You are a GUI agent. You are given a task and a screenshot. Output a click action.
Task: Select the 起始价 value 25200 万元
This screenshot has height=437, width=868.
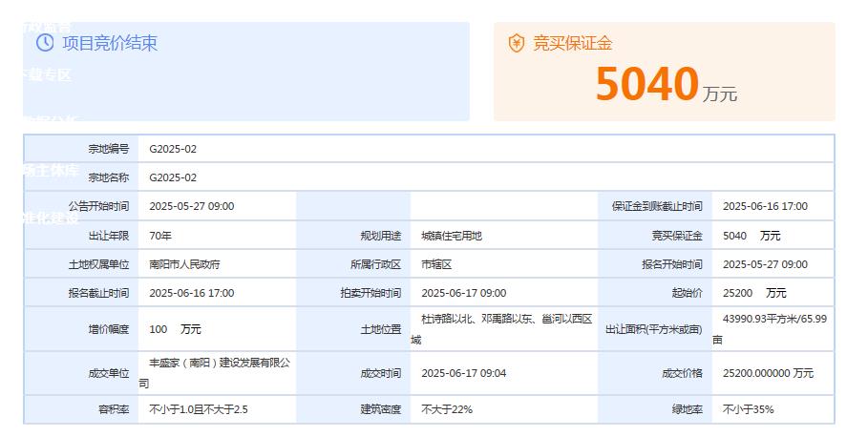[754, 293]
